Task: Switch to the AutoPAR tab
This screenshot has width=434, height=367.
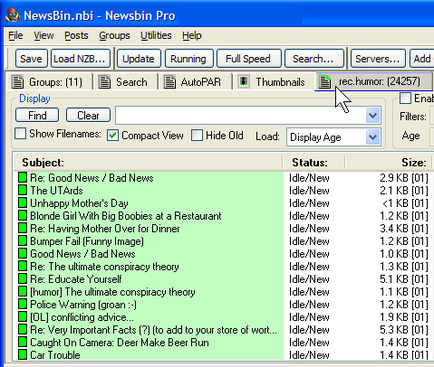Action: point(195,82)
